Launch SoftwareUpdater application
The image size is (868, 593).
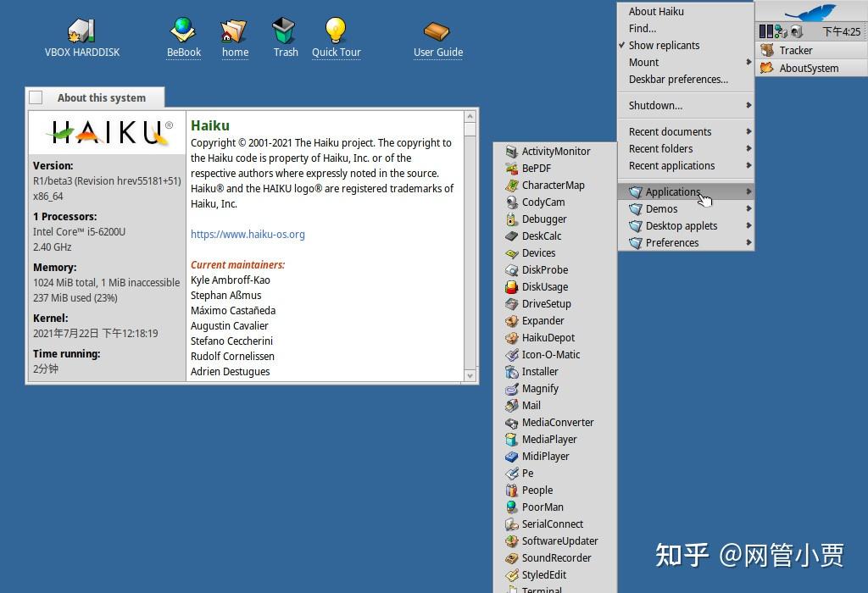[x=555, y=541]
